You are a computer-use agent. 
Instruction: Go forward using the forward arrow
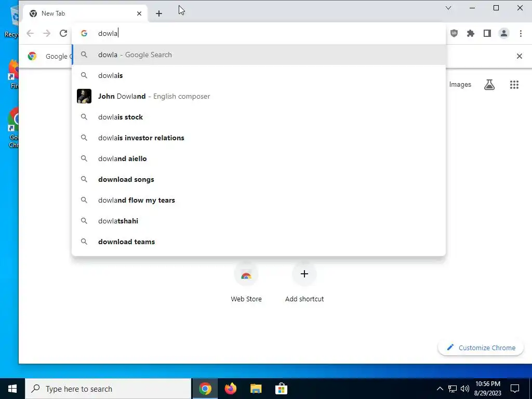tap(47, 33)
